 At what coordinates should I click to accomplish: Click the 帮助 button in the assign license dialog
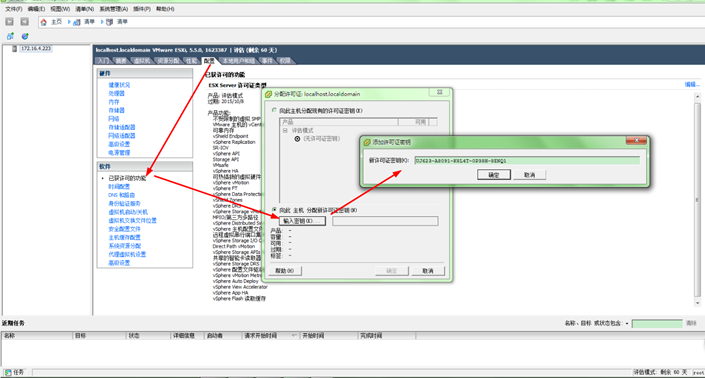285,271
